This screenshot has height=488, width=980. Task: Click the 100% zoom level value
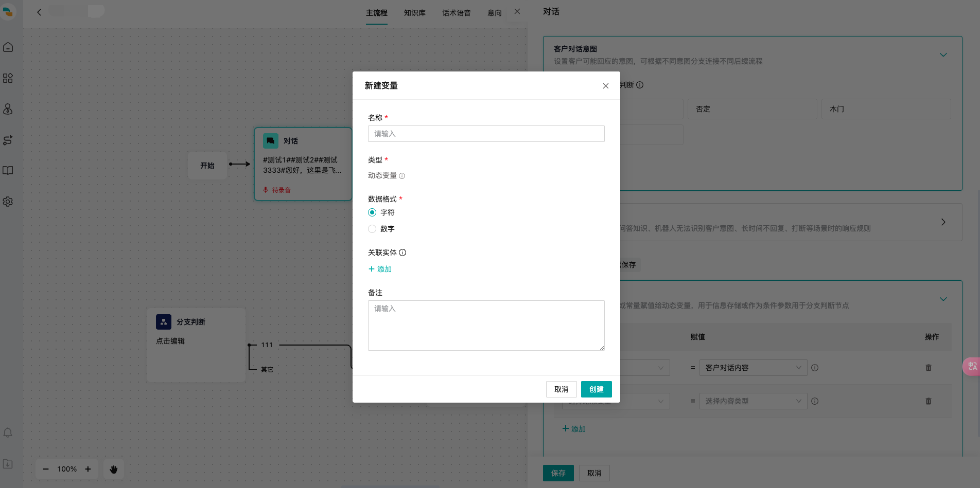[67, 469]
